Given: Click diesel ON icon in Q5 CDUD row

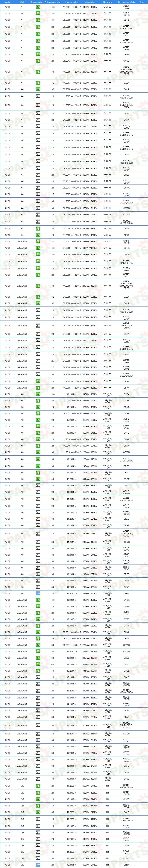Looking at the screenshot, I should (x=38, y=859).
